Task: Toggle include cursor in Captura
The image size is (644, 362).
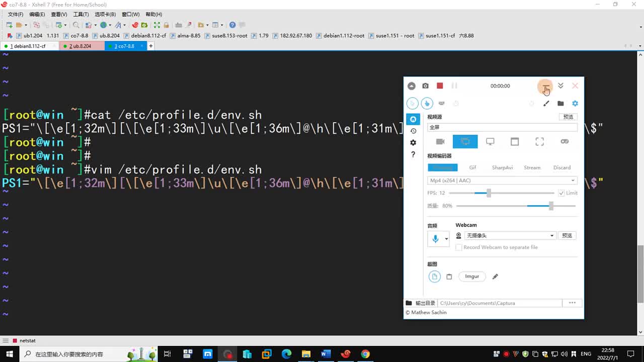Action: tap(412, 104)
